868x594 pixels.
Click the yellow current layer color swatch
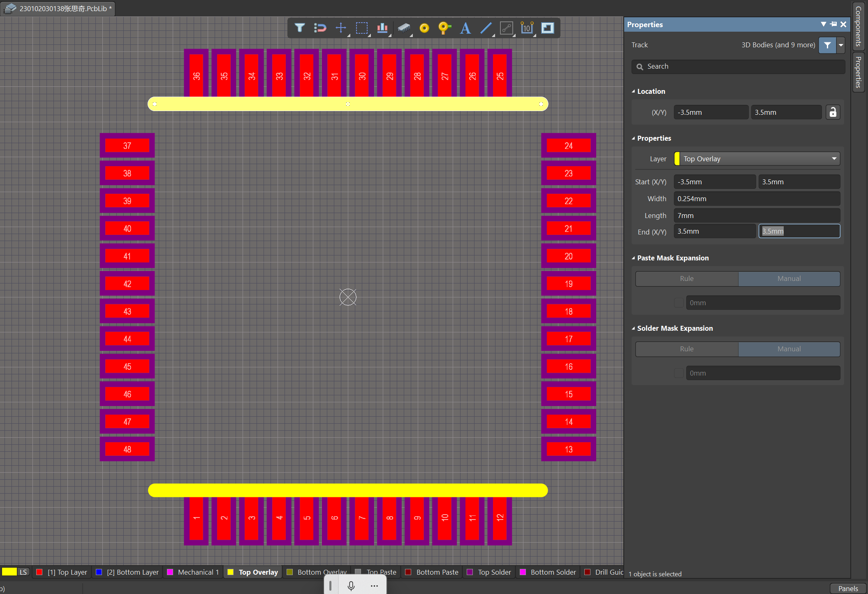point(9,572)
